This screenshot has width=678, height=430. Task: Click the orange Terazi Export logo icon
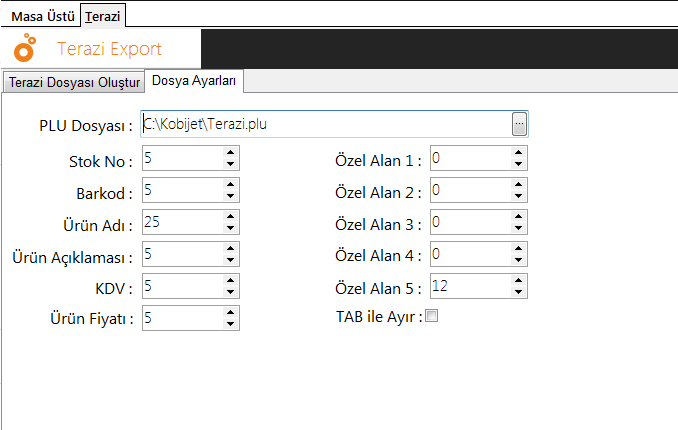click(x=25, y=47)
